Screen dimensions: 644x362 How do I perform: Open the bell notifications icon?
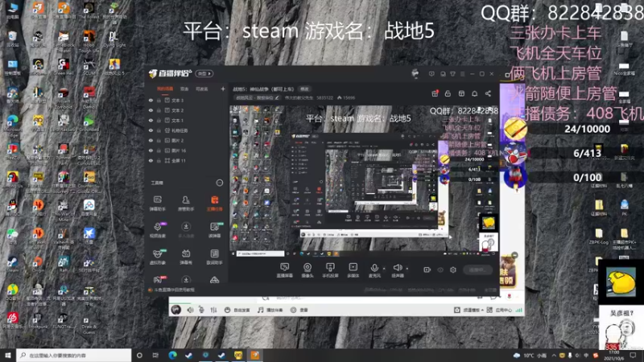pyautogui.click(x=474, y=93)
